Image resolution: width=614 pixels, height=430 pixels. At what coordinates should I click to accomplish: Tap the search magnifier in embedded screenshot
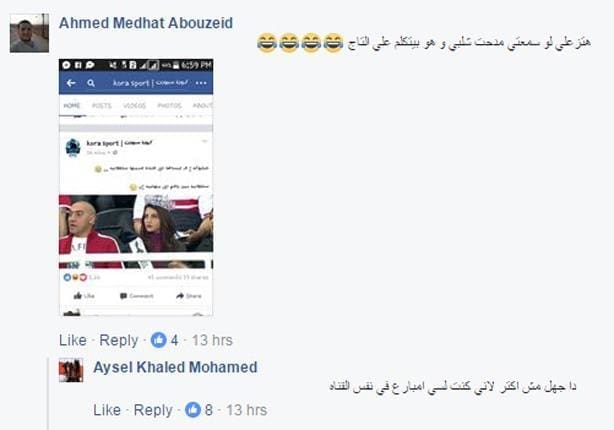coord(91,83)
